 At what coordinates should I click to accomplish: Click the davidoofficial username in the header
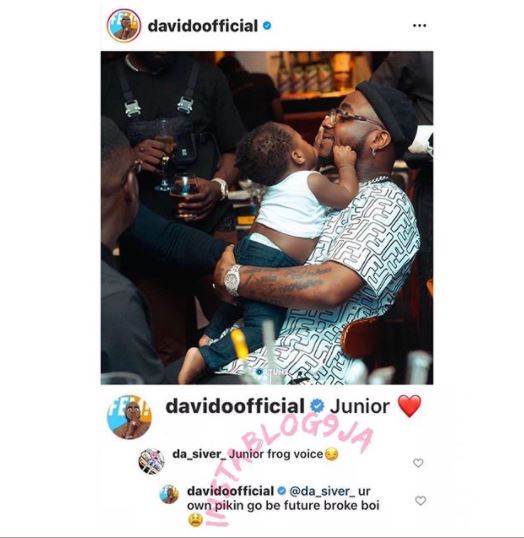pos(202,26)
